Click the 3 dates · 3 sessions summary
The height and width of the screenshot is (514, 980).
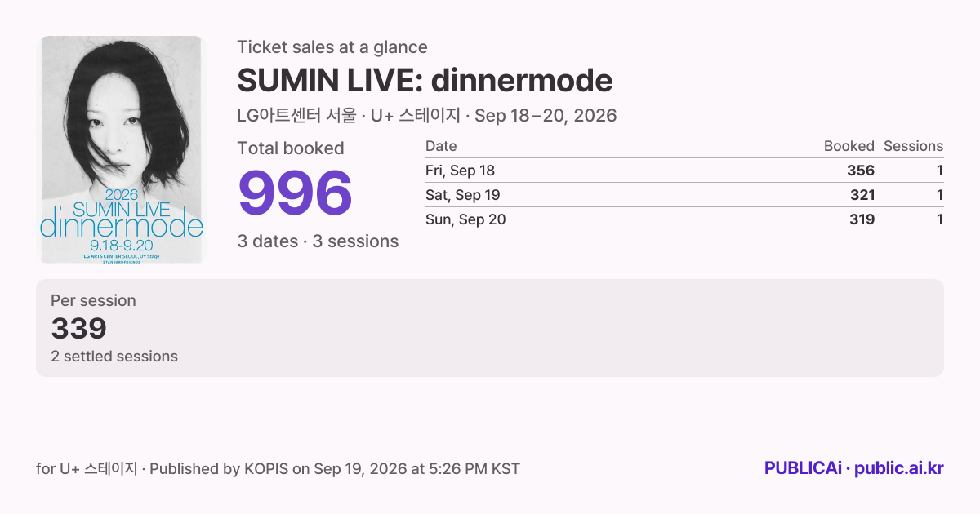pos(318,241)
